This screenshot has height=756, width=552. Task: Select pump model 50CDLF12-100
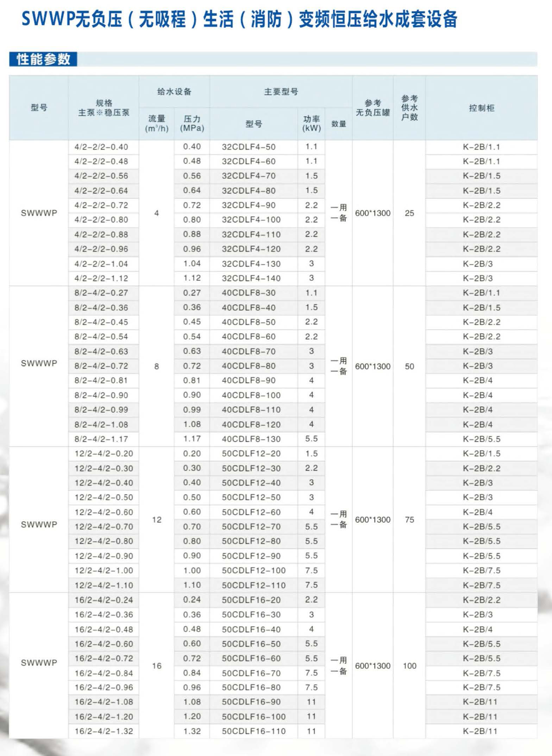253,570
